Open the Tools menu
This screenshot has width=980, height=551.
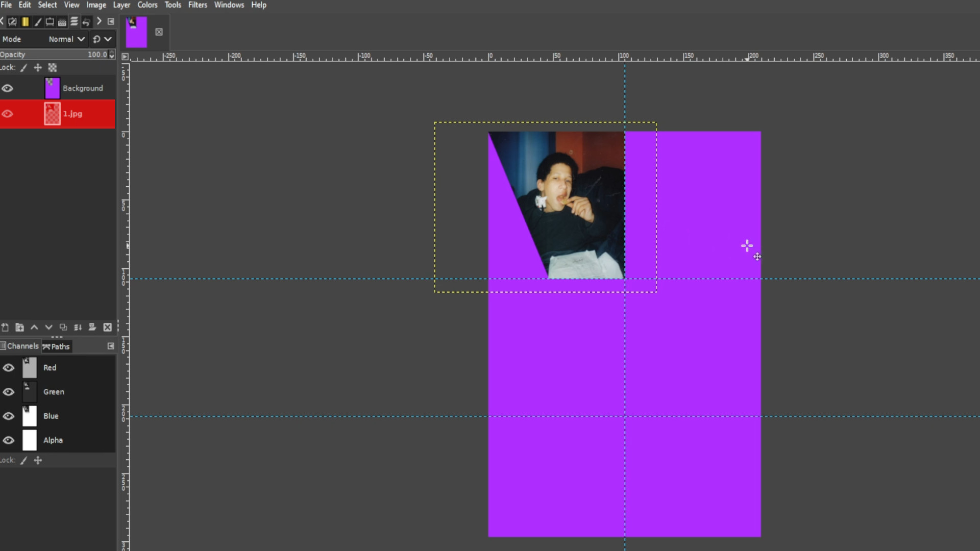[173, 5]
